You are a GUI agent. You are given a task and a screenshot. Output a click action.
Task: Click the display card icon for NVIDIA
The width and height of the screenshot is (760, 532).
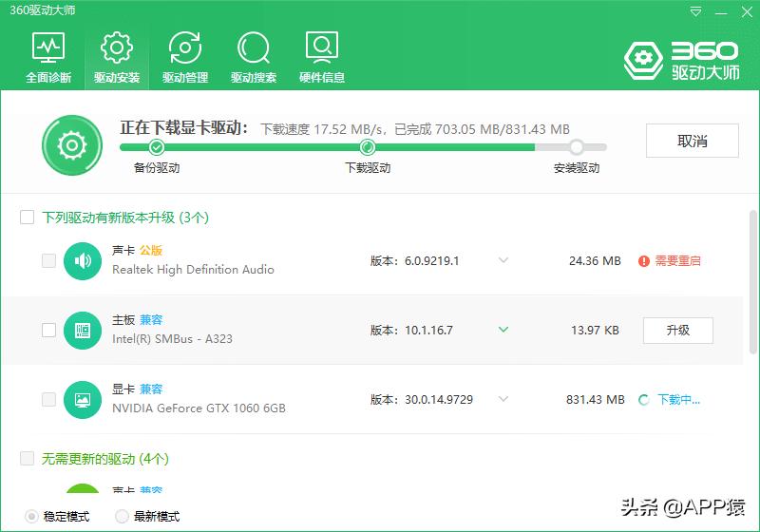tap(83, 399)
